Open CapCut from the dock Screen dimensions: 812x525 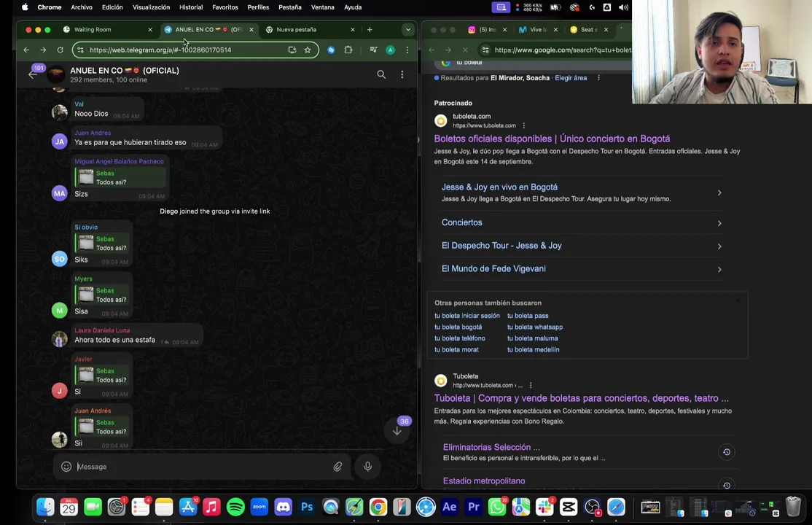coord(569,507)
